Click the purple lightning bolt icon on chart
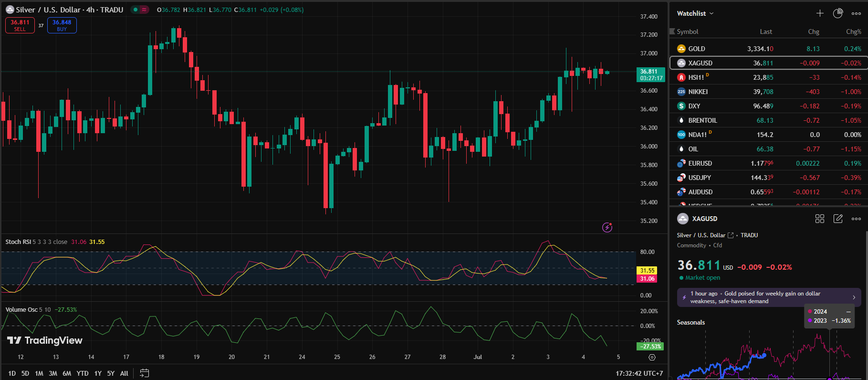The width and height of the screenshot is (868, 380). coord(607,227)
